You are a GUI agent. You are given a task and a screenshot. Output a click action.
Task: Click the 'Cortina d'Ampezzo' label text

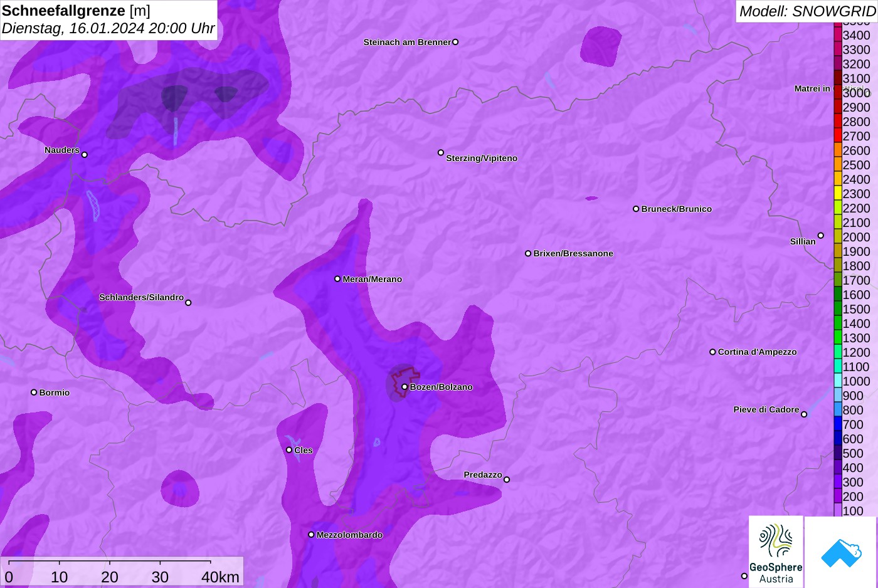click(757, 352)
